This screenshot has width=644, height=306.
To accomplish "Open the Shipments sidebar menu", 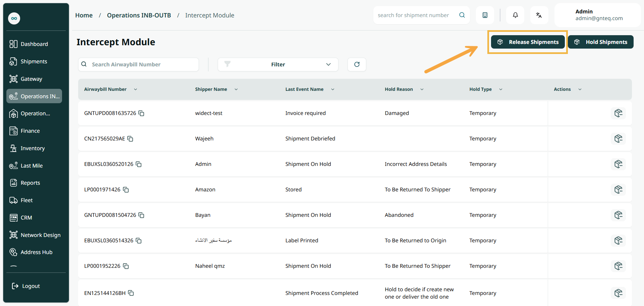I will 34,61.
